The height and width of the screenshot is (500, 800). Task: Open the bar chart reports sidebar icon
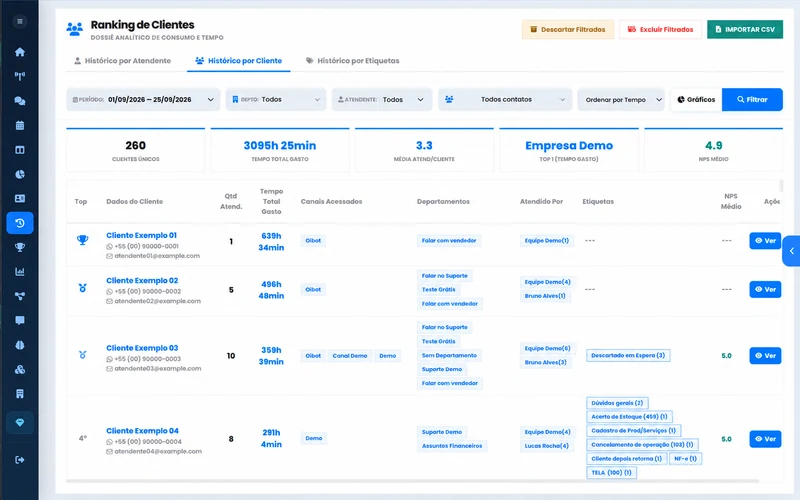[20, 272]
